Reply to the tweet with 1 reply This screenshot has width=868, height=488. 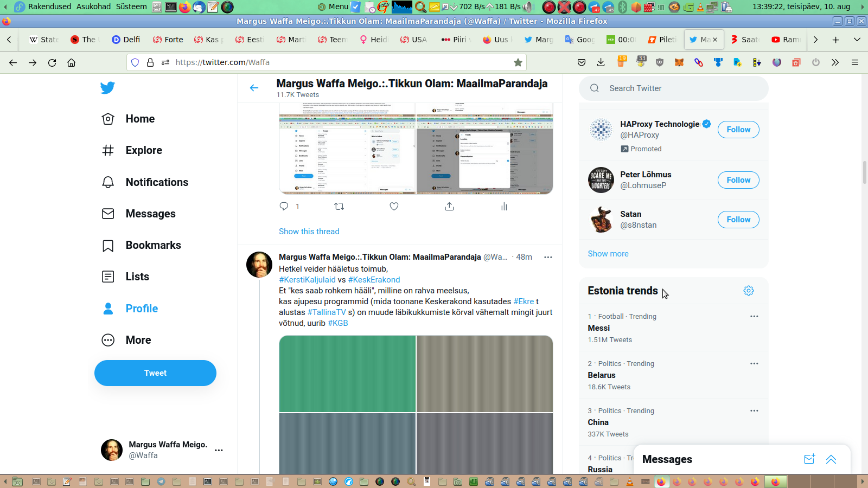[284, 206]
